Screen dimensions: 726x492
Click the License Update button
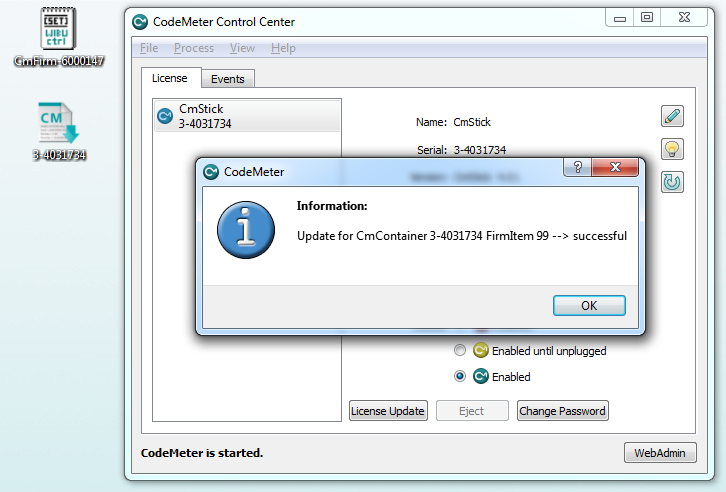pyautogui.click(x=388, y=411)
